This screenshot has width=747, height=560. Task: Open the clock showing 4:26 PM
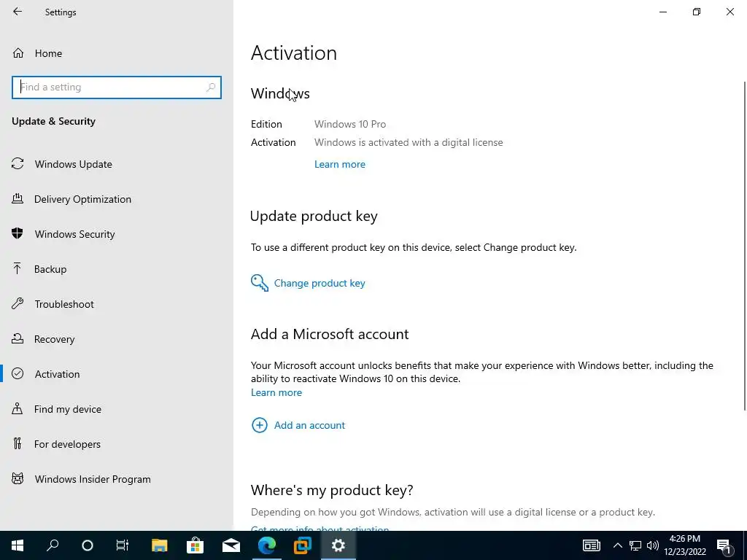[x=685, y=545]
